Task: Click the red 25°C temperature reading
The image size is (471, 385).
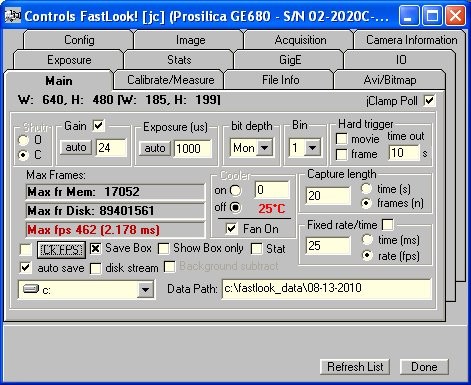Action: [272, 209]
